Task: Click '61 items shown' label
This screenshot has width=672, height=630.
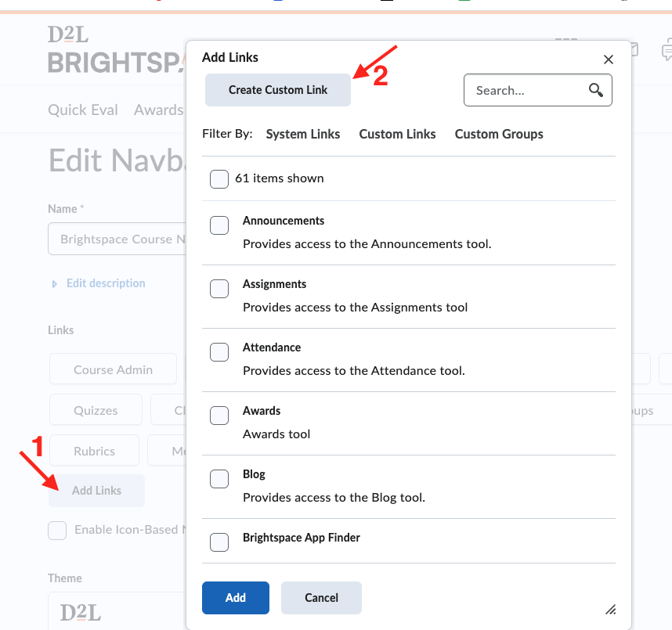Action: click(280, 178)
